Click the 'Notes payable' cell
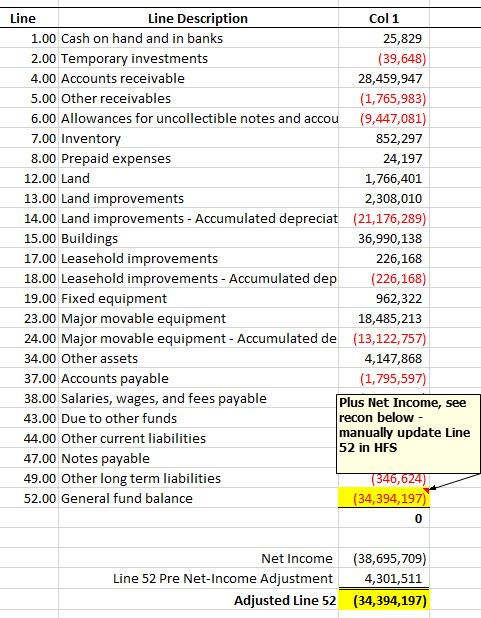The image size is (481, 618). click(198, 458)
